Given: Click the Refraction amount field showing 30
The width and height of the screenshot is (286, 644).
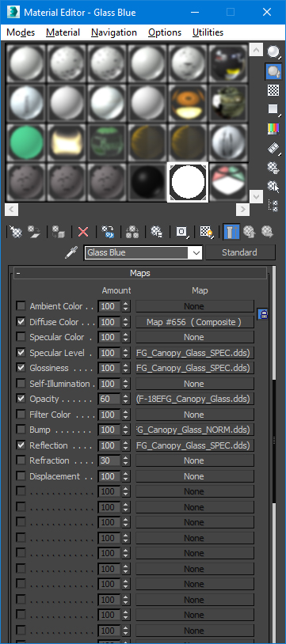Looking at the screenshot, I should [x=109, y=460].
